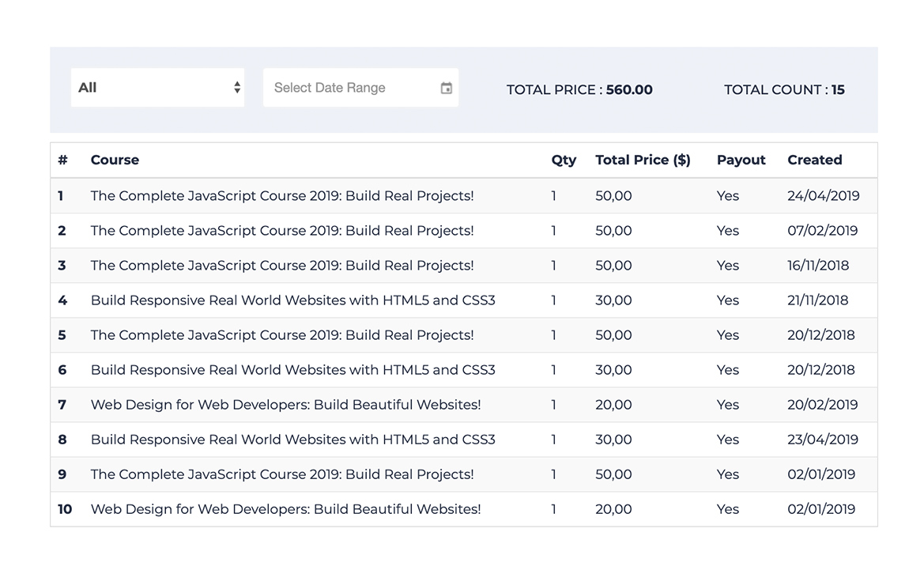The image size is (924, 585).
Task: Click the TOTAL COUNT 15 summary
Action: tap(784, 90)
